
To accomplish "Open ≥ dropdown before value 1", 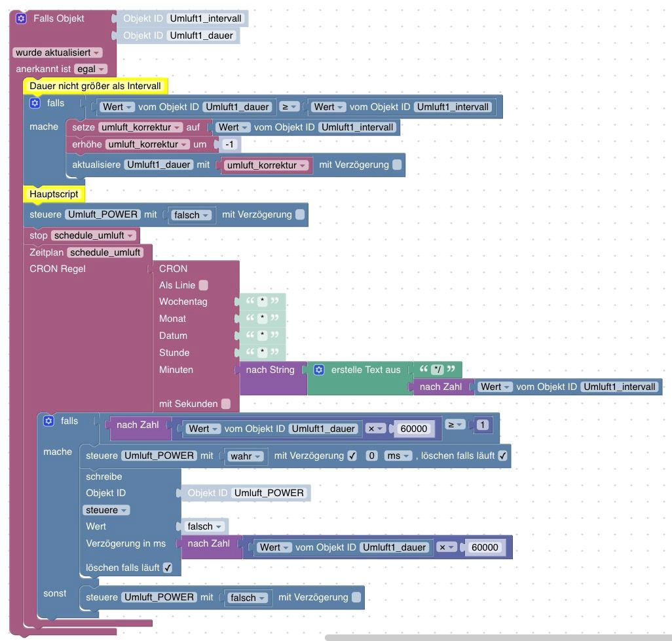I will tap(455, 425).
